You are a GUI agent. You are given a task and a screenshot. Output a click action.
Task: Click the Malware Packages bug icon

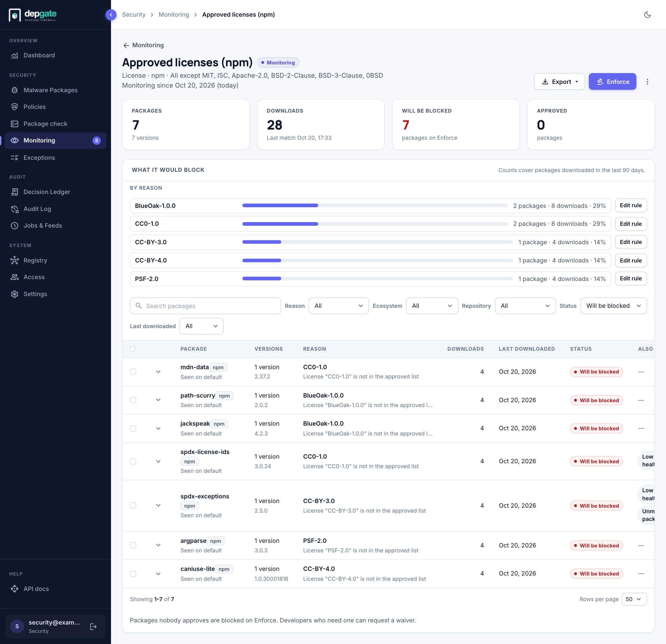tap(14, 90)
